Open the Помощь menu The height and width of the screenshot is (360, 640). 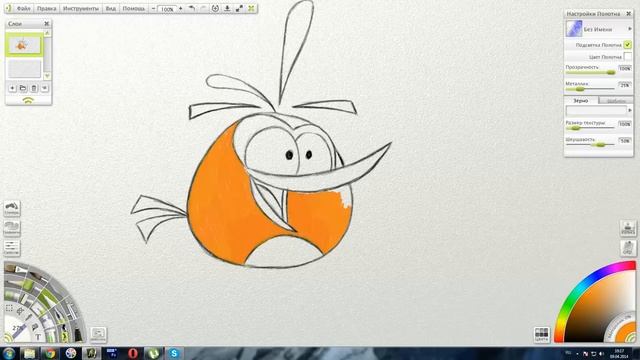(x=133, y=8)
